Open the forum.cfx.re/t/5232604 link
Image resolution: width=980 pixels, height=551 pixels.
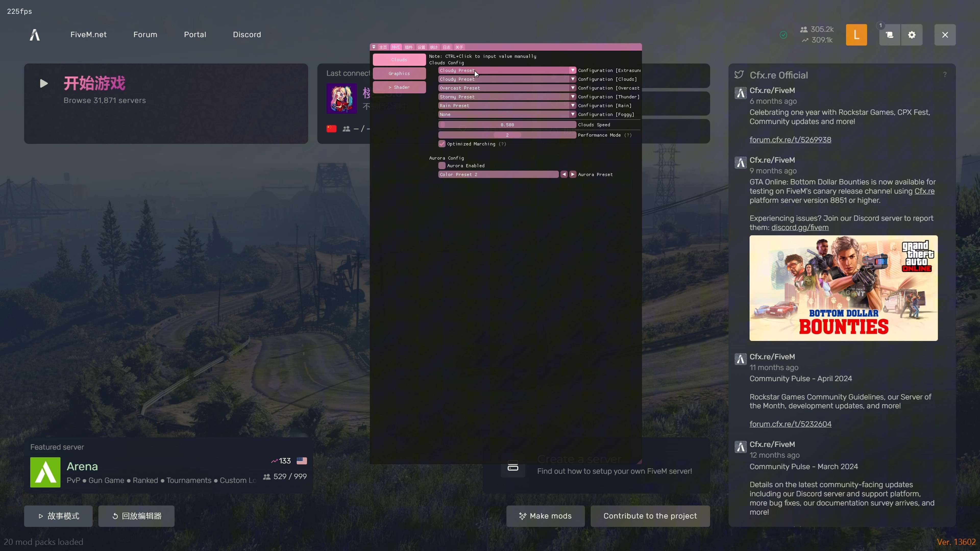click(x=790, y=424)
